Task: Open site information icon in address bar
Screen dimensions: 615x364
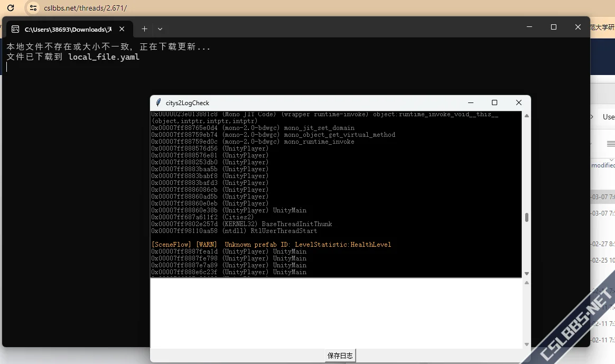Action: (33, 8)
